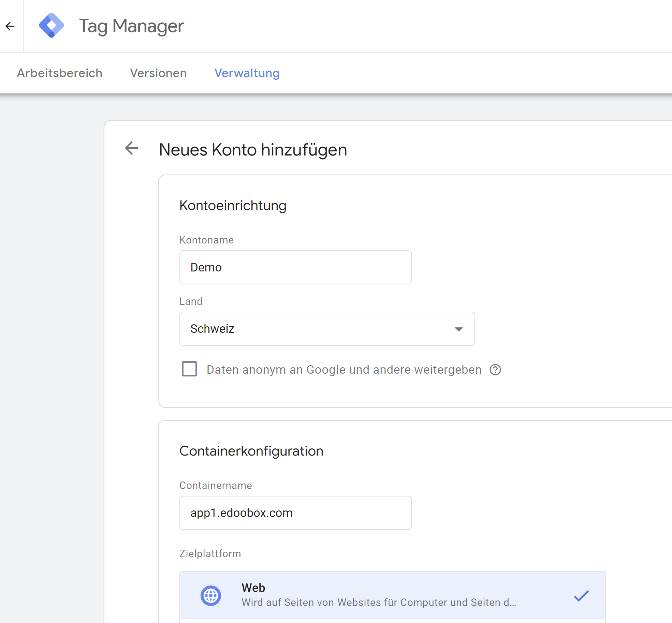672x623 pixels.
Task: Click the Tag Manager diamond logo
Action: (x=52, y=25)
